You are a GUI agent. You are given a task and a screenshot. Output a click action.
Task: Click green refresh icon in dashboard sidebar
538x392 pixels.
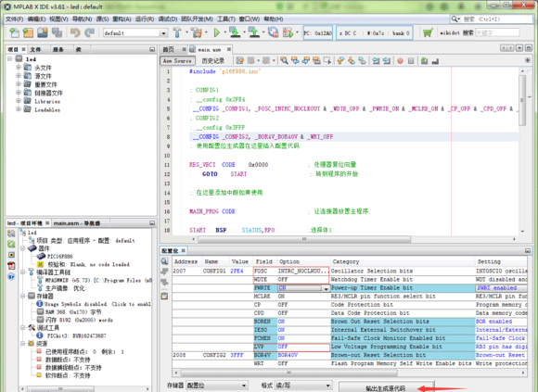11,244
